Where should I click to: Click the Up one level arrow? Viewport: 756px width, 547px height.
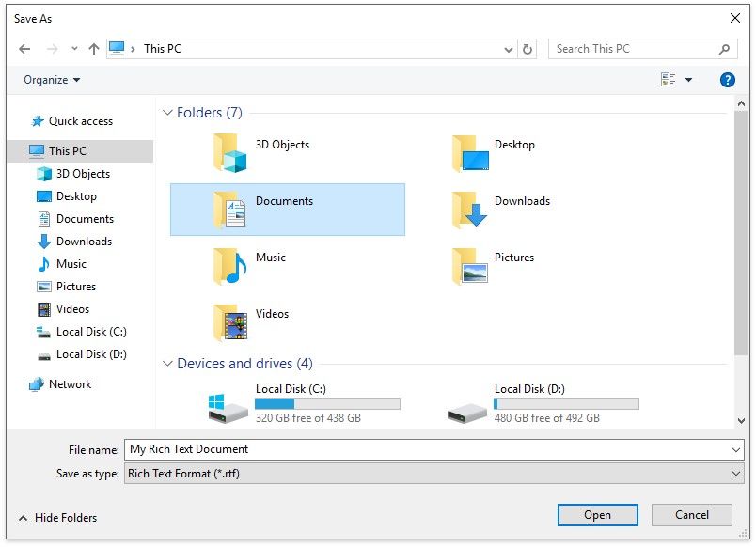coord(94,49)
